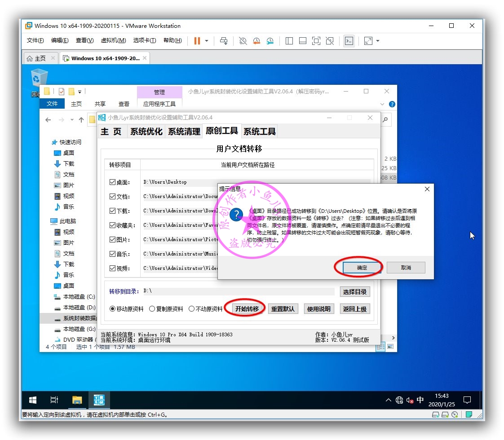504x440 pixels.
Task: Open the notification center icon
Action: tap(467, 400)
